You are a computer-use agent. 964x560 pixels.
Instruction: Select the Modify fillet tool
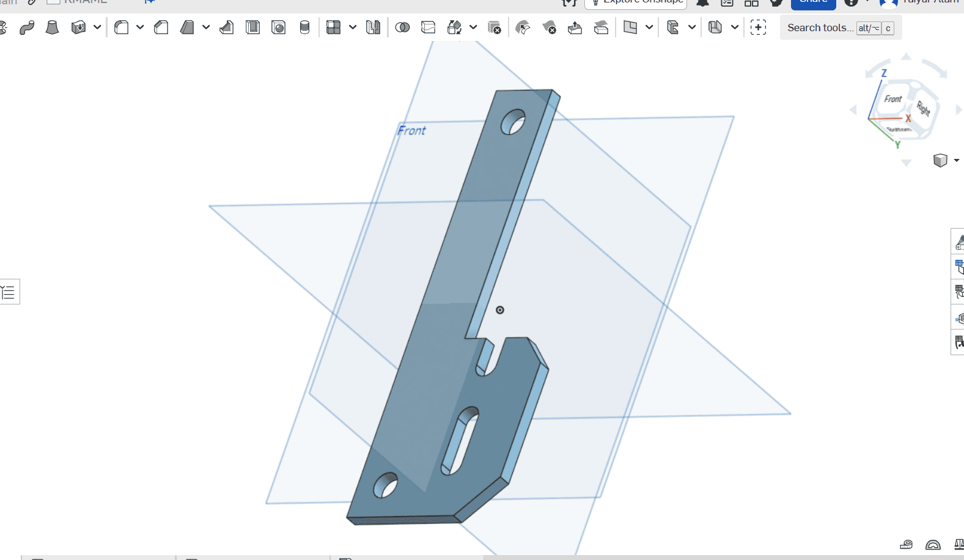[x=523, y=28]
